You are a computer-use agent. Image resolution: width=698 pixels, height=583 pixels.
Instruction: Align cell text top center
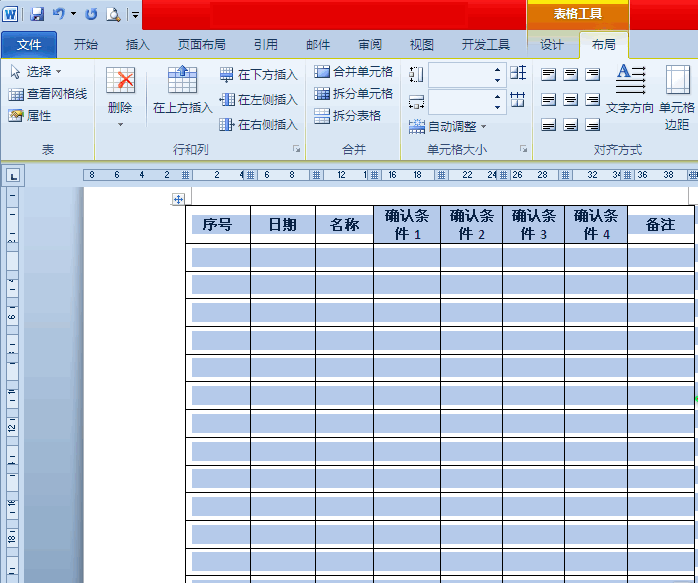570,74
